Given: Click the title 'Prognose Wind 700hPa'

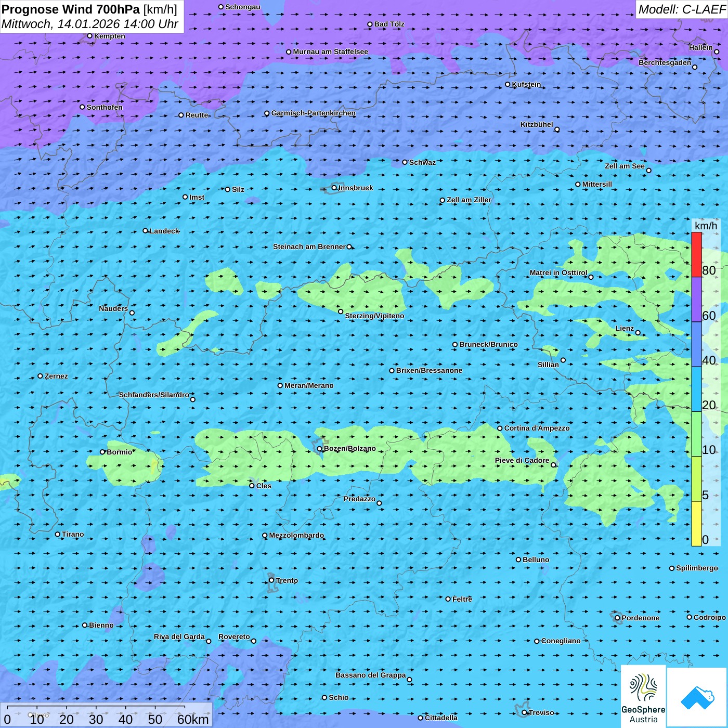Looking at the screenshot, I should pos(71,9).
